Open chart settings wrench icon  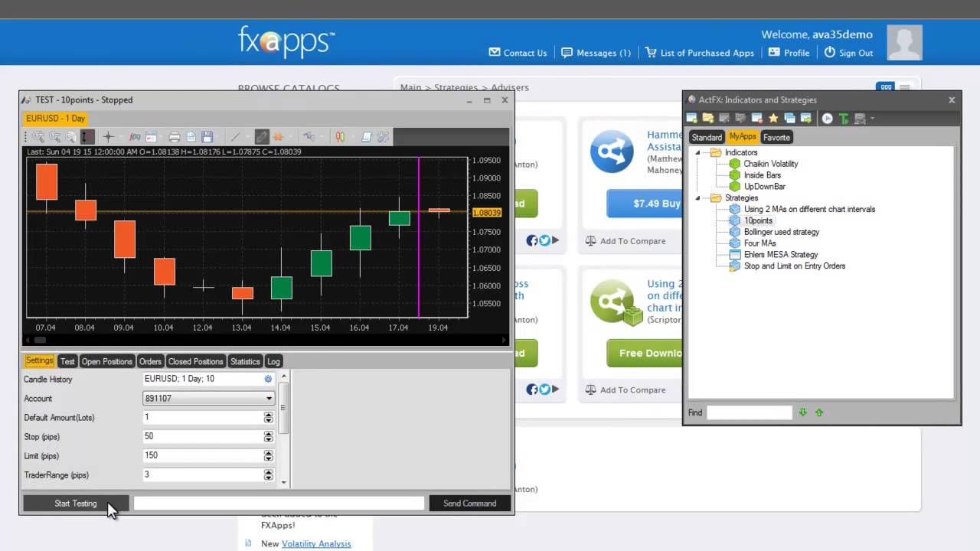click(383, 137)
